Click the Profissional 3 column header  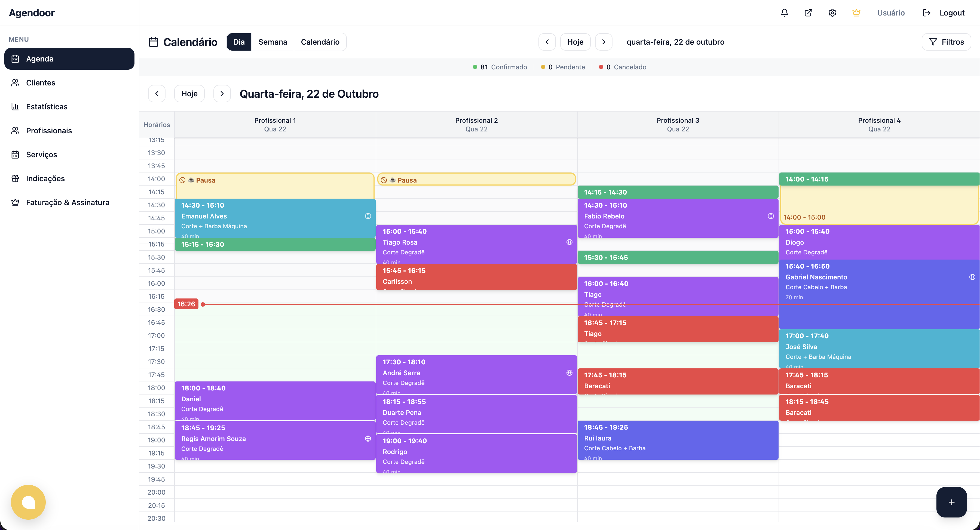[678, 125]
